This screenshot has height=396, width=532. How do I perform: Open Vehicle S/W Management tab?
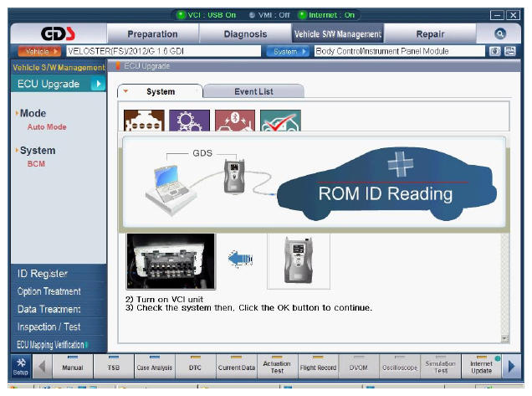[338, 34]
